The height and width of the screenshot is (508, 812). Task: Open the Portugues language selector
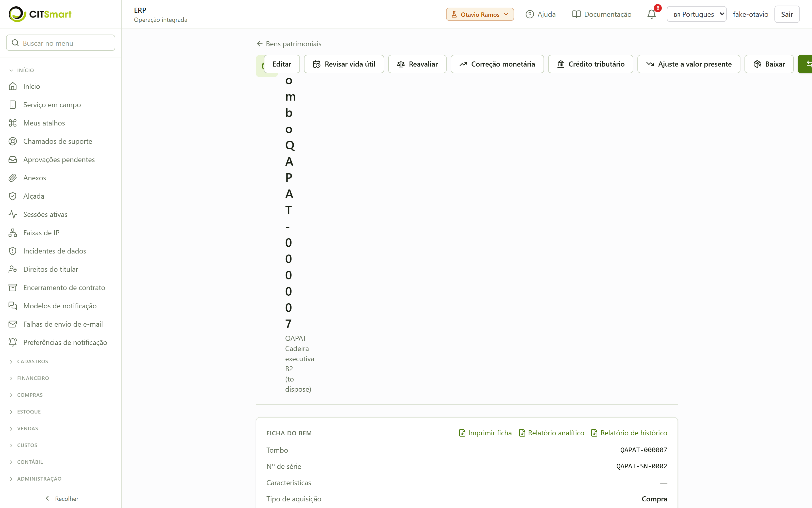click(696, 14)
